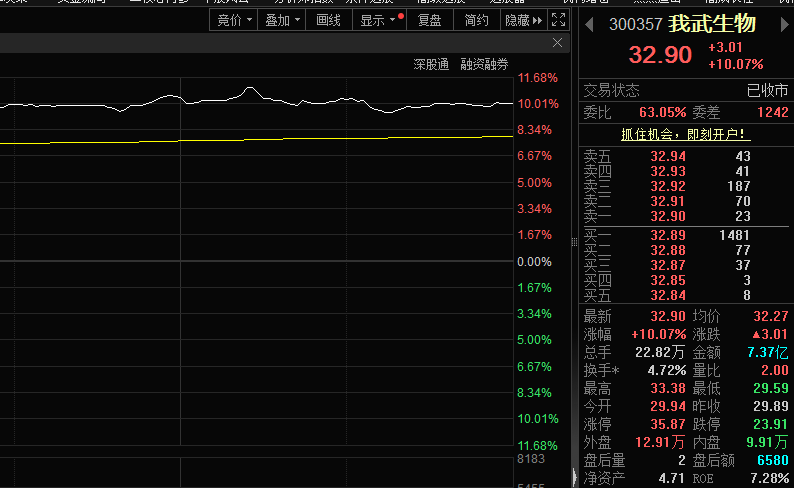Viewport: 794px width, 488px height.
Task: Click the 买一 bid price 32.89
Action: click(x=668, y=234)
